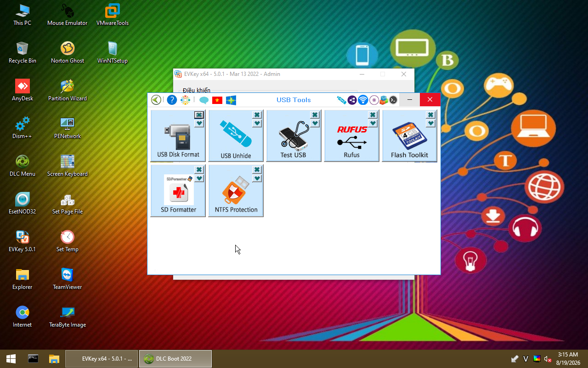Select the PENetwork desktop icon
588x368 pixels.
coord(68,128)
